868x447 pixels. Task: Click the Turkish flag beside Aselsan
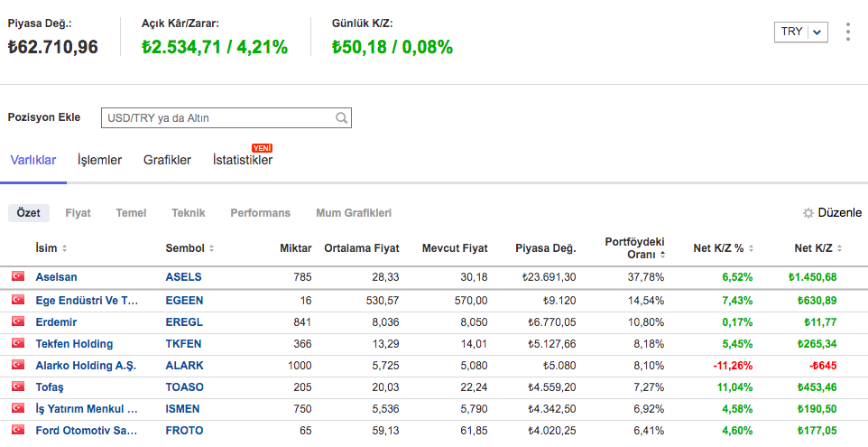click(x=17, y=276)
